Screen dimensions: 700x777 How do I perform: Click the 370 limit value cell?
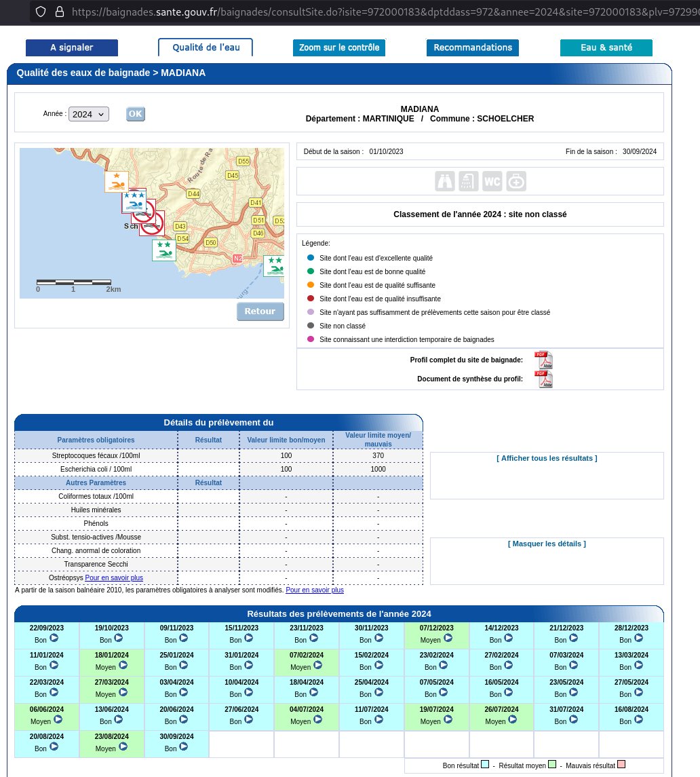click(x=378, y=455)
